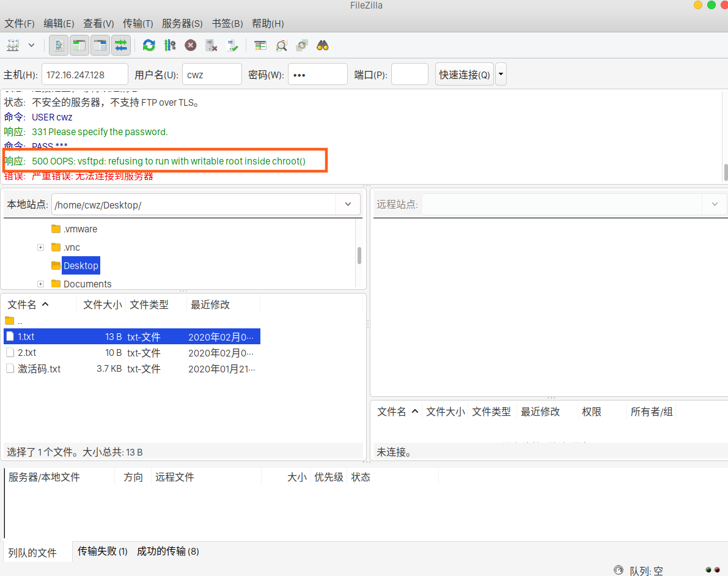
Task: Open the 书签(B) menu
Action: [x=227, y=24]
